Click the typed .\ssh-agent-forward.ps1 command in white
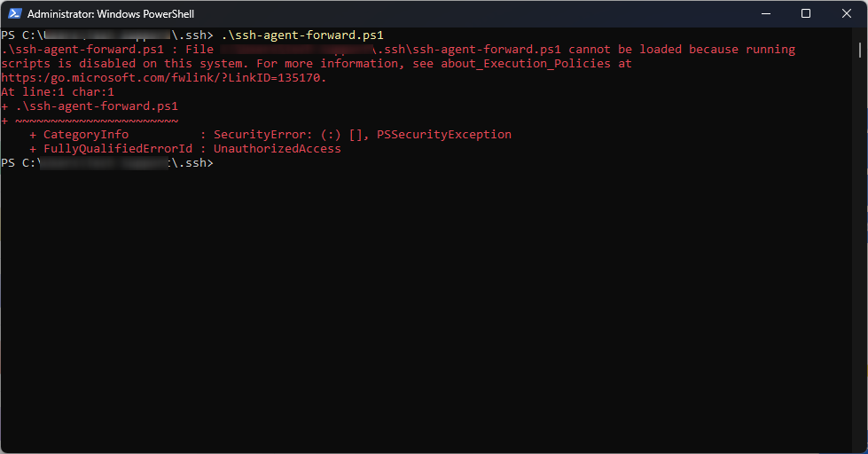 coord(302,35)
